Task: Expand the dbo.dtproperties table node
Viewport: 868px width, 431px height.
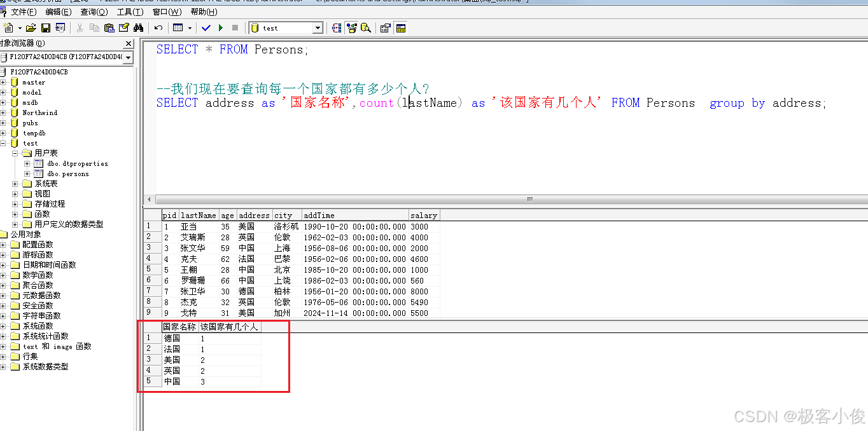Action: point(27,163)
